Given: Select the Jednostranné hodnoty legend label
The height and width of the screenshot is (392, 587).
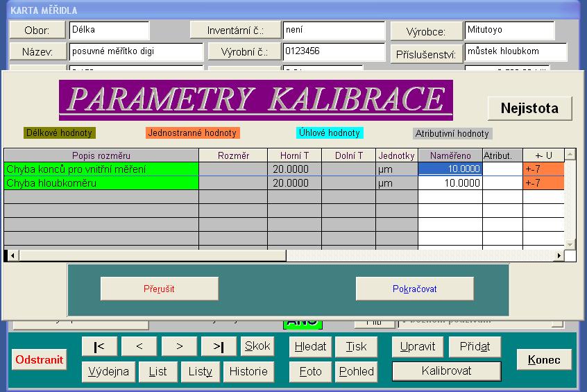Looking at the screenshot, I should coord(192,133).
